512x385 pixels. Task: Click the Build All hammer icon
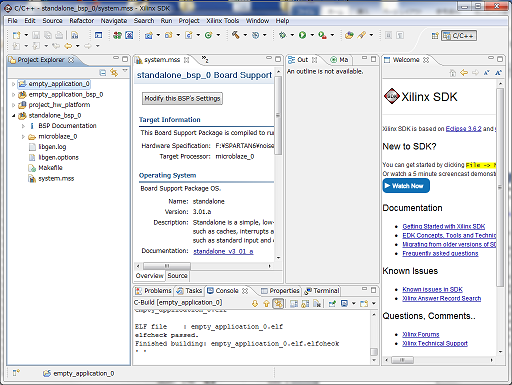tap(236, 35)
